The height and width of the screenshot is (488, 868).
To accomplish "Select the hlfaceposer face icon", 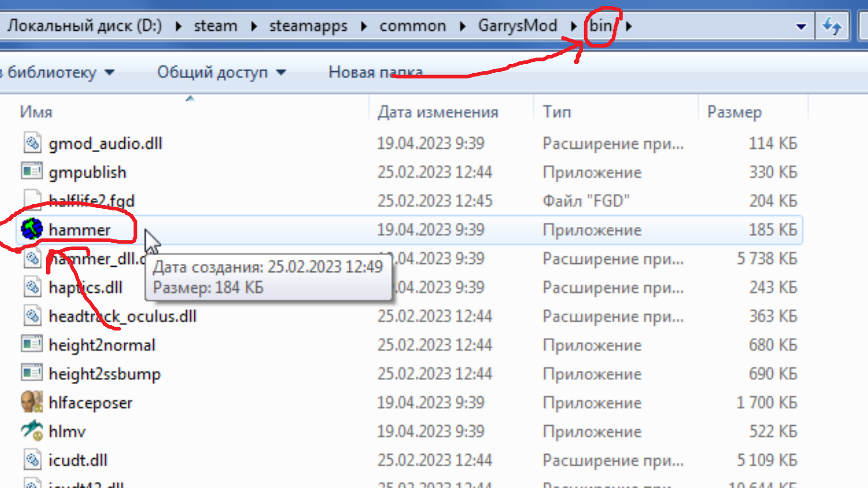I will coord(32,402).
